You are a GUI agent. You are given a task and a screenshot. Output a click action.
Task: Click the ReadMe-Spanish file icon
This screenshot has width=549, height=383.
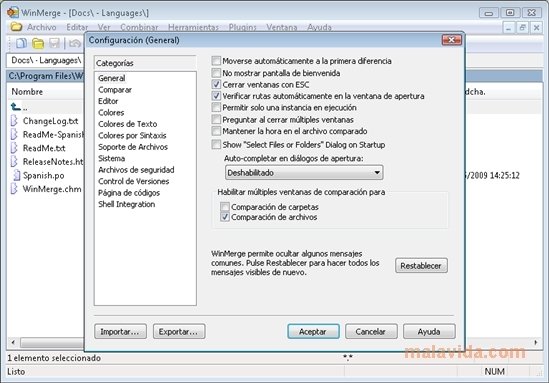tap(14, 134)
